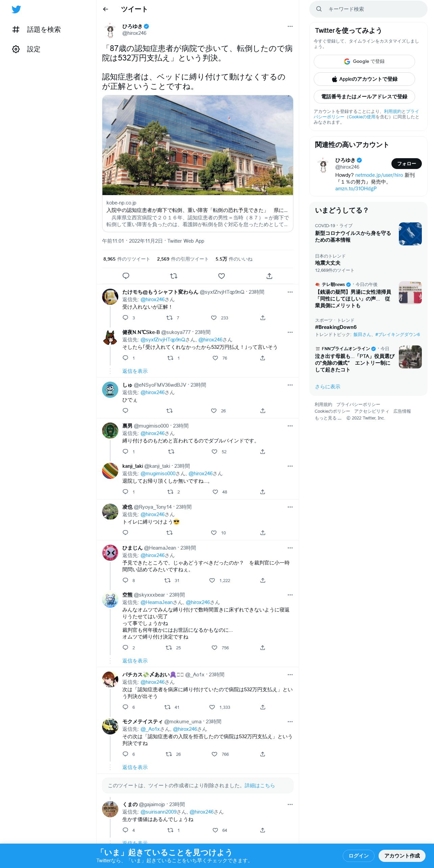Open the kobe-np.co.jp article image
The image size is (434, 868).
point(198,145)
